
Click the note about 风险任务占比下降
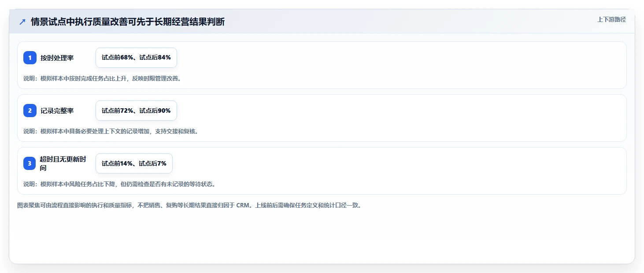coord(119,184)
